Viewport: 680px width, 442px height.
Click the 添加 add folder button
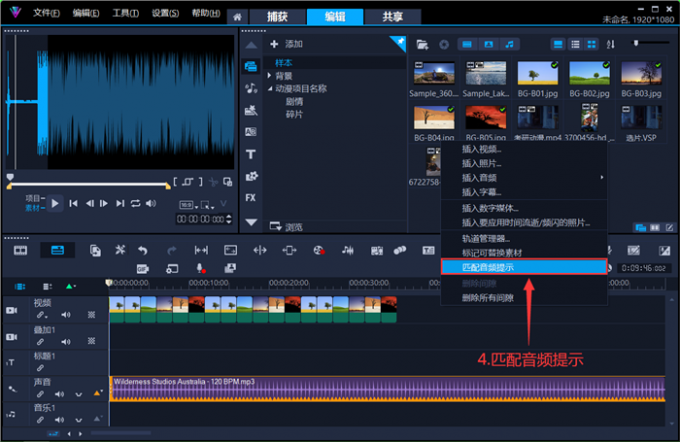[x=286, y=44]
